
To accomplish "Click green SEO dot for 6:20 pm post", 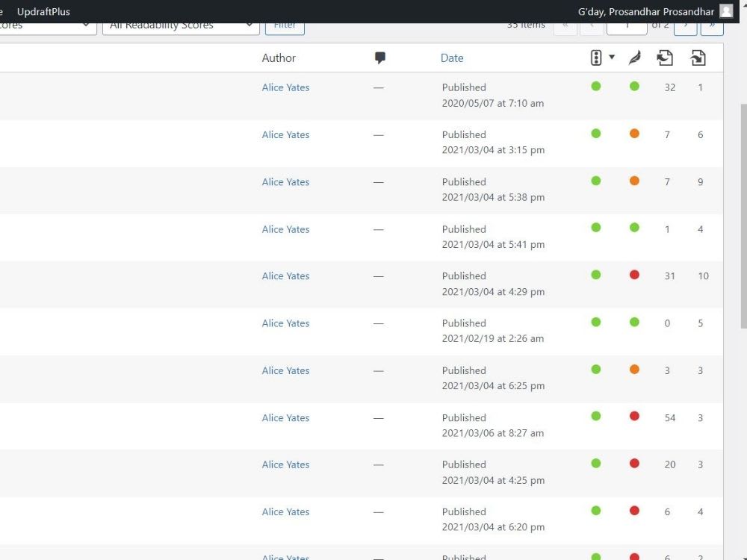I will [596, 511].
